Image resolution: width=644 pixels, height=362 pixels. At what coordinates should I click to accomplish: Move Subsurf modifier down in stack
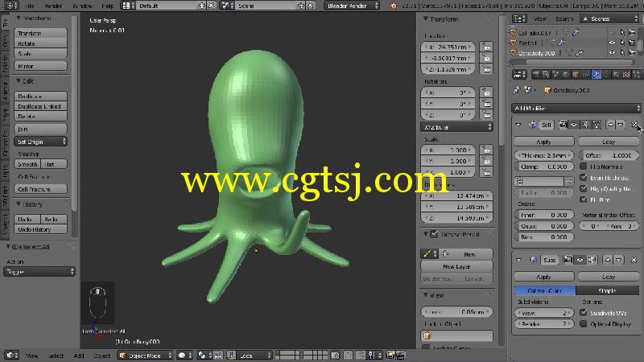click(618, 260)
